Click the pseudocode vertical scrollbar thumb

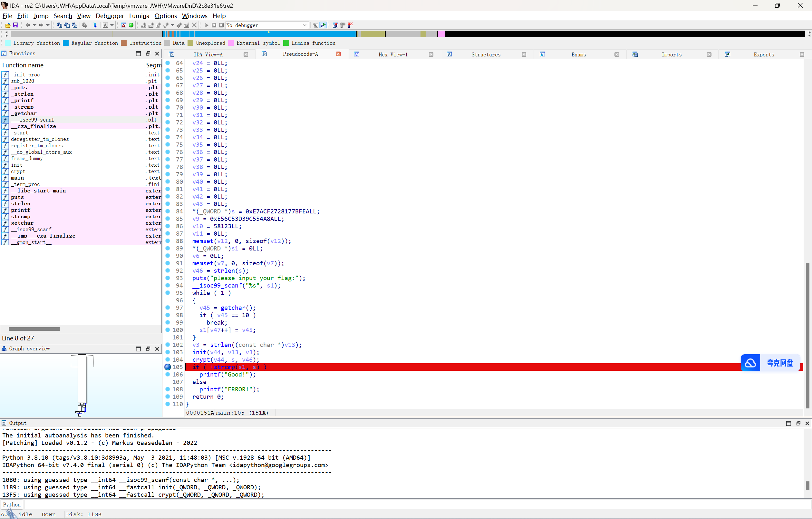pyautogui.click(x=807, y=336)
